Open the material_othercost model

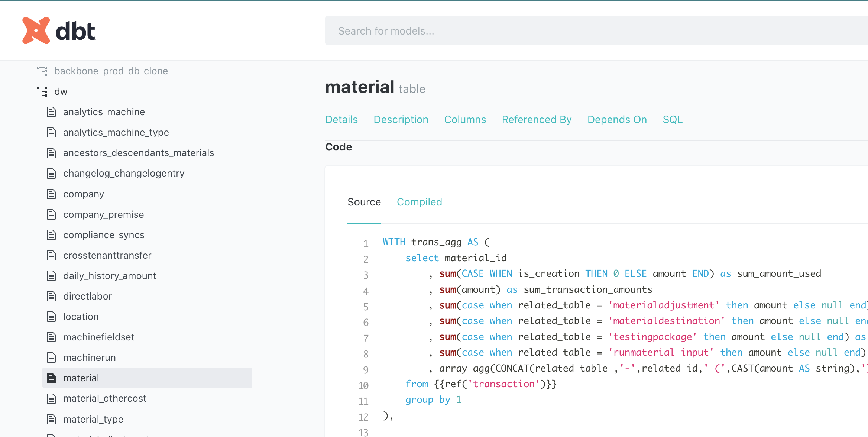(x=105, y=398)
